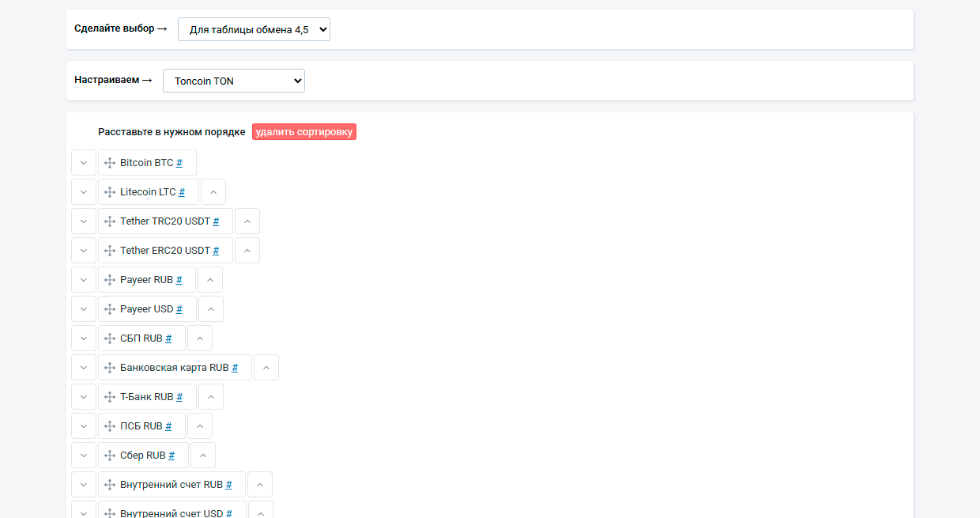Viewport: 980px width, 518px height.
Task: Open the Toncoin TON currency dropdown
Action: 234,81
